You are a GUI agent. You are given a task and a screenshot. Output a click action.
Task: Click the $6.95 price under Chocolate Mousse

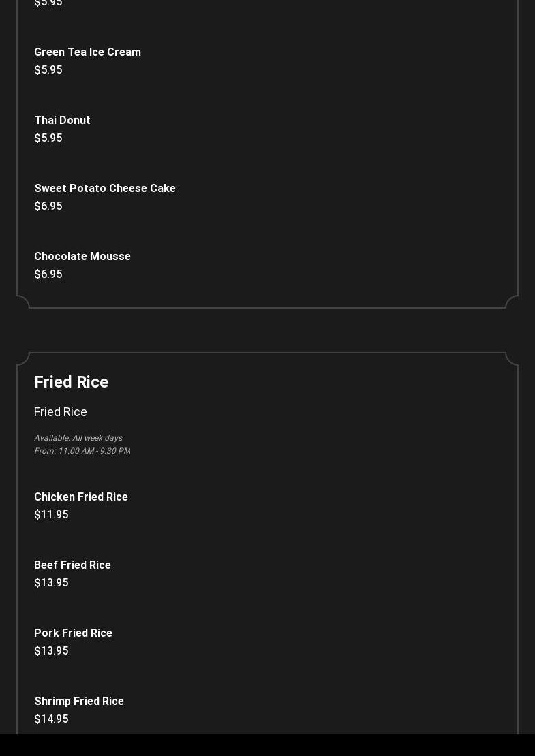(48, 274)
